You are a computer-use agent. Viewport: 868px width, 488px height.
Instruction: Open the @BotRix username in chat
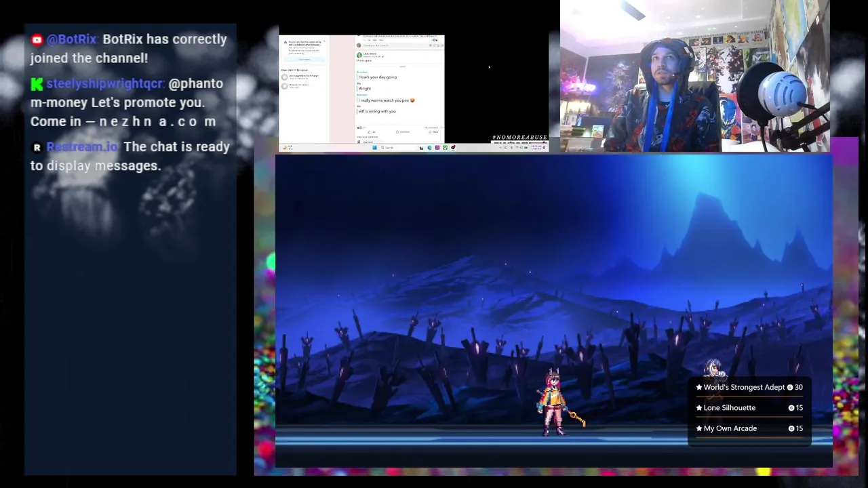pyautogui.click(x=72, y=39)
